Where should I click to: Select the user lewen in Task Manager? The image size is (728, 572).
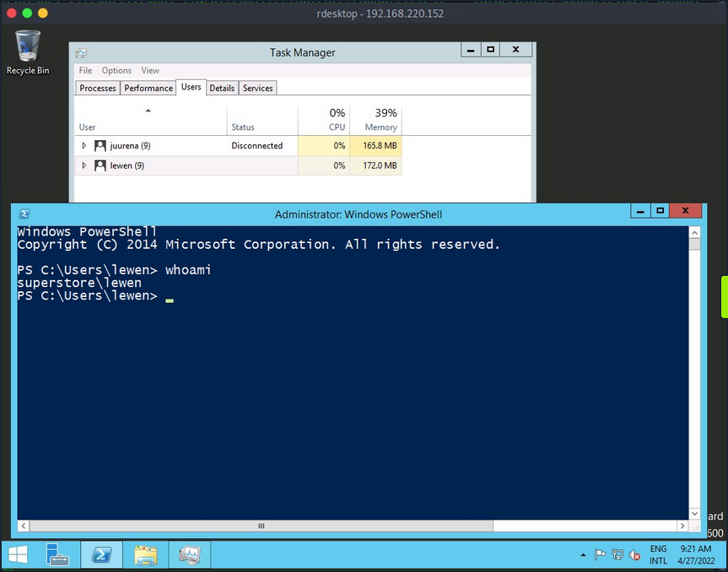click(128, 165)
